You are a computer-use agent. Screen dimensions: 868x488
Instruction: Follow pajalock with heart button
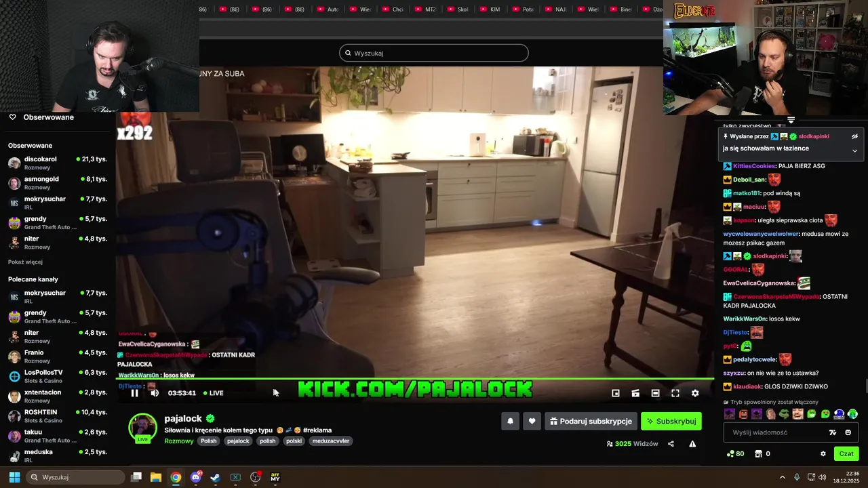(532, 421)
